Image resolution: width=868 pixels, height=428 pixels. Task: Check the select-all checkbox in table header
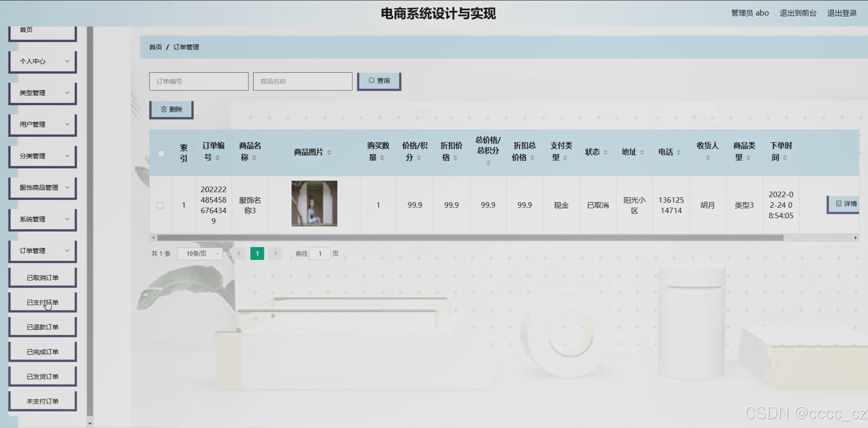[161, 153]
